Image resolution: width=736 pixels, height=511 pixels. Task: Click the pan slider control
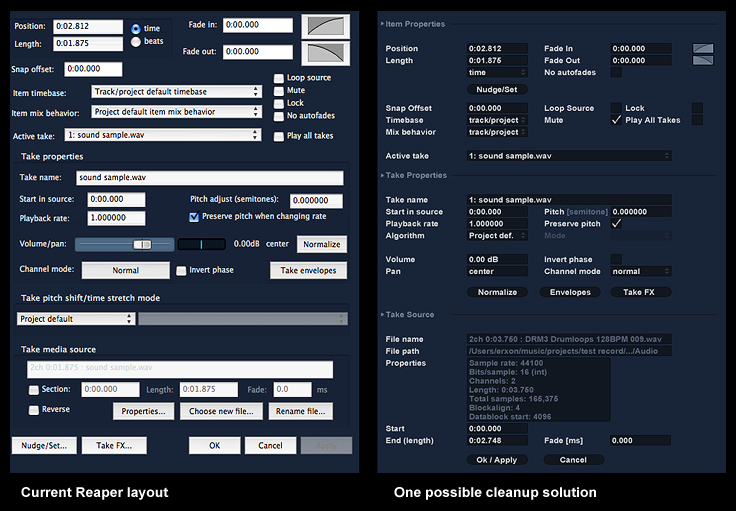(x=201, y=244)
